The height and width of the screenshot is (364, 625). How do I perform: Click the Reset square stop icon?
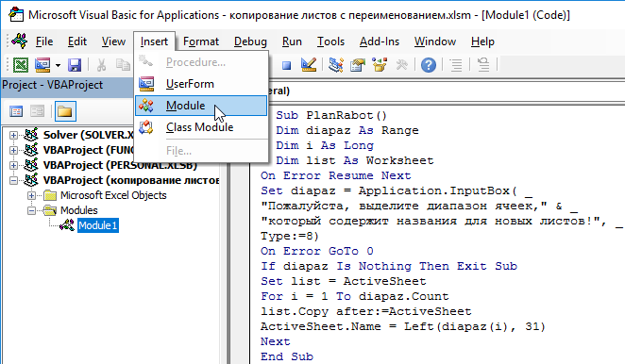point(287,65)
